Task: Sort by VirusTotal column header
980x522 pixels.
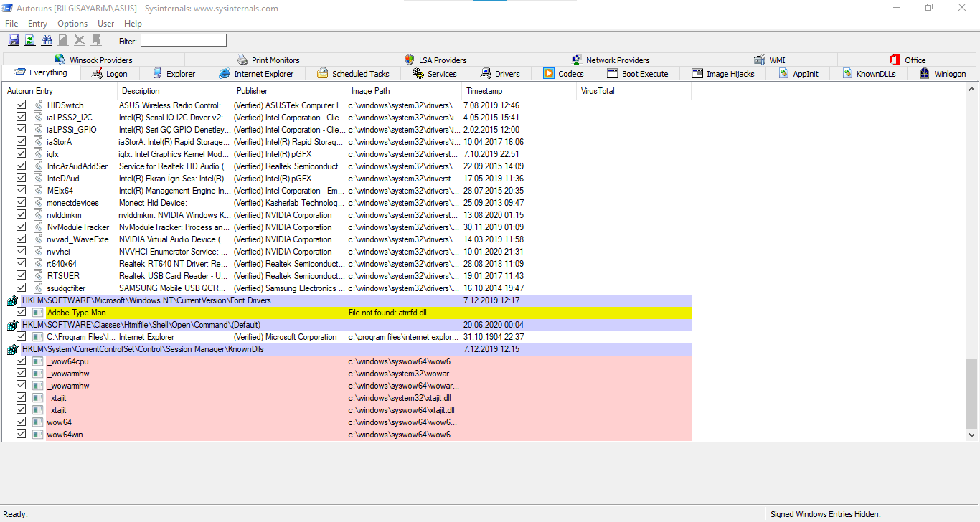Action: coord(633,91)
